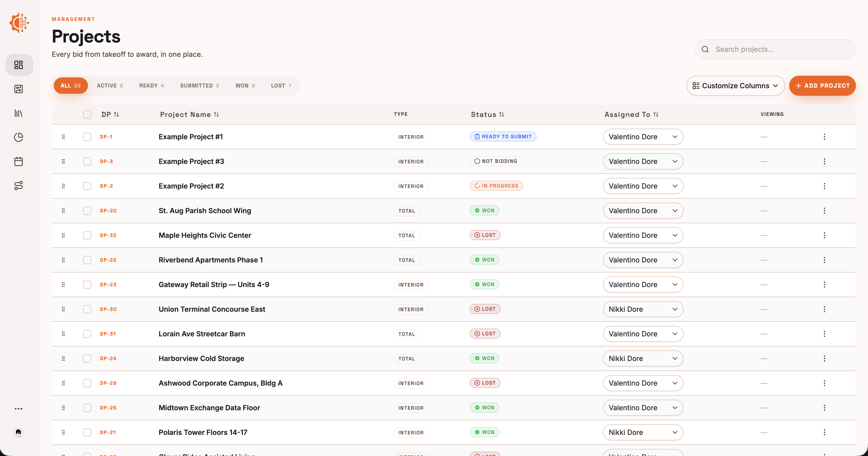Image resolution: width=868 pixels, height=456 pixels.
Task: Open row actions for Harborview Cold Storage
Action: (x=825, y=359)
